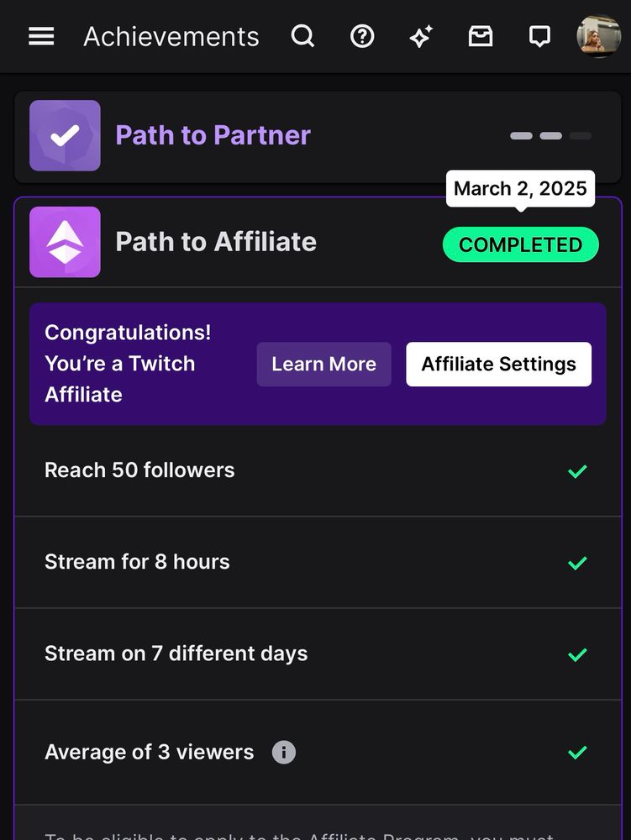The height and width of the screenshot is (840, 631).
Task: Open Affiliate Settings
Action: coord(499,365)
